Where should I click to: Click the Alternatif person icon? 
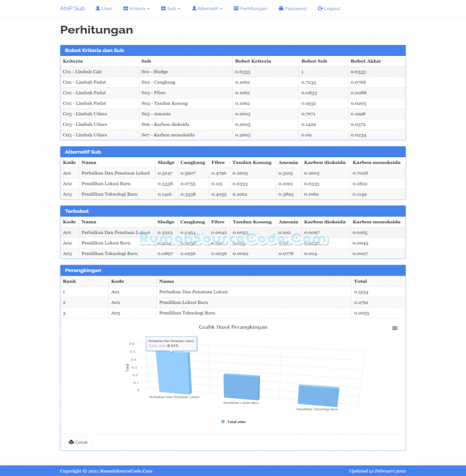(194, 9)
